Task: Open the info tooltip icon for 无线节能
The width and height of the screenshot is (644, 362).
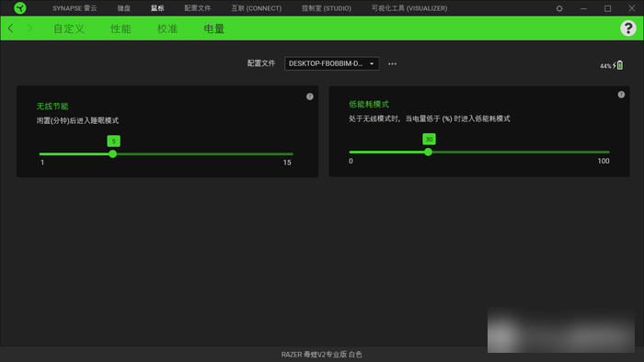Action: pos(310,96)
